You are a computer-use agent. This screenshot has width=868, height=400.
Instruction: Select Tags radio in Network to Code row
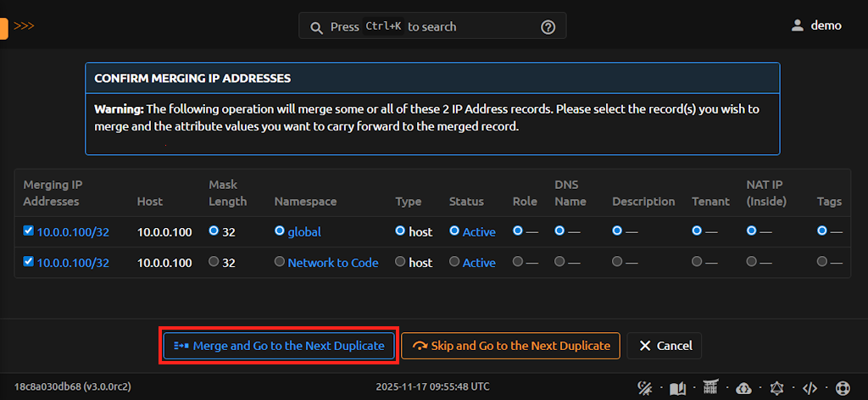click(822, 262)
